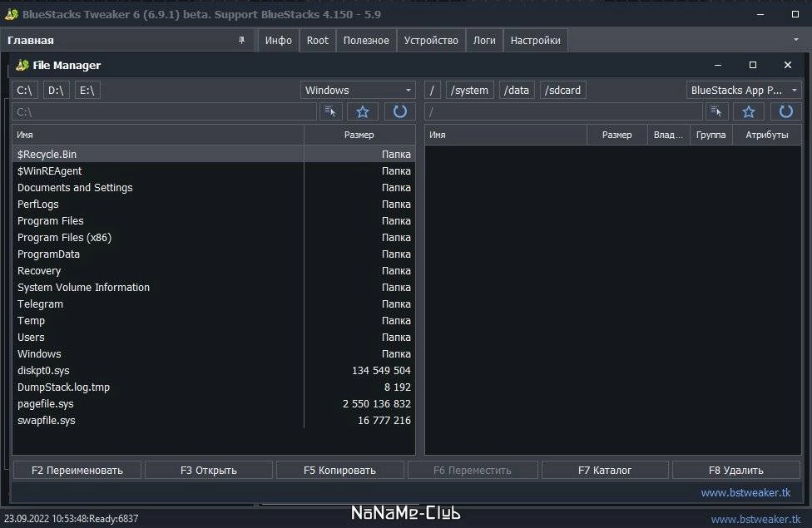Switch to drive E:\
This screenshot has width=812, height=528.
tap(87, 90)
